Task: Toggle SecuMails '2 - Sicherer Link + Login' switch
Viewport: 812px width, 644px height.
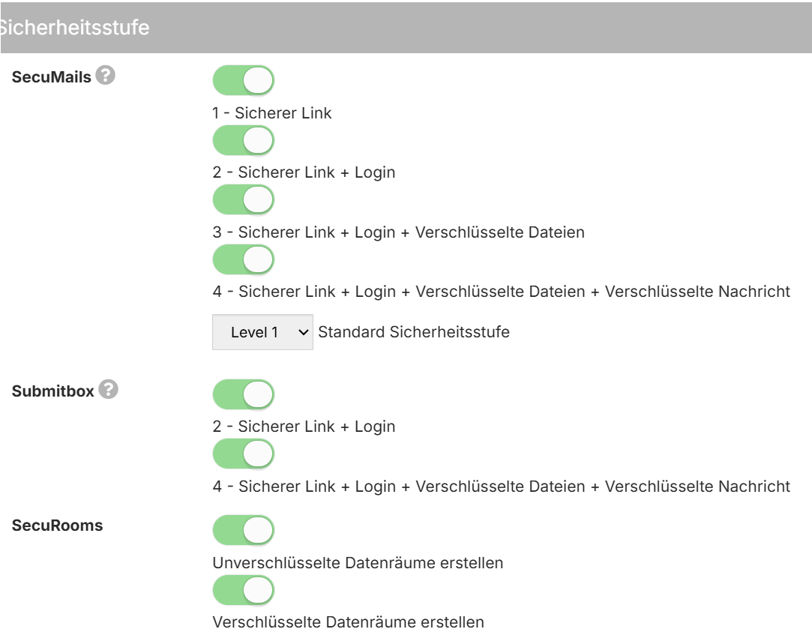Action: [243, 140]
